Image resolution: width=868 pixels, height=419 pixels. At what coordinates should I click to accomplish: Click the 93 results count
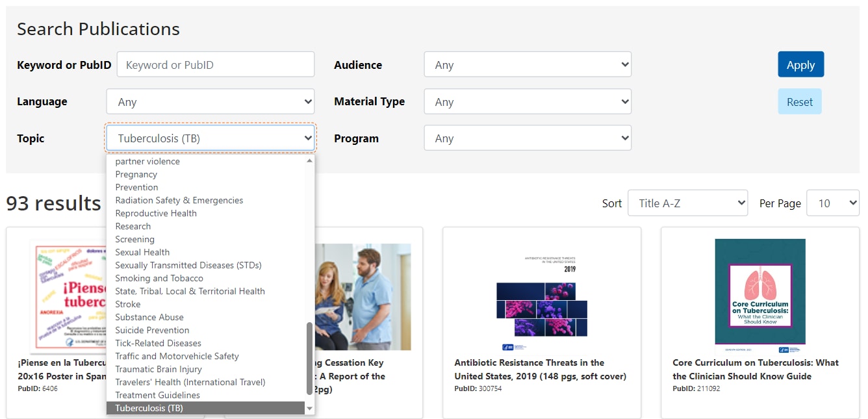pos(53,203)
